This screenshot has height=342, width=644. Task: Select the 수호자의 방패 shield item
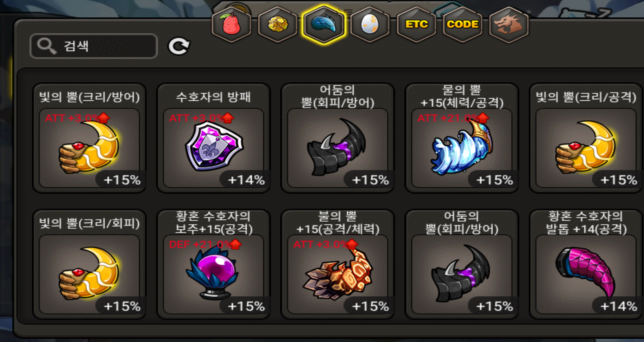click(213, 138)
